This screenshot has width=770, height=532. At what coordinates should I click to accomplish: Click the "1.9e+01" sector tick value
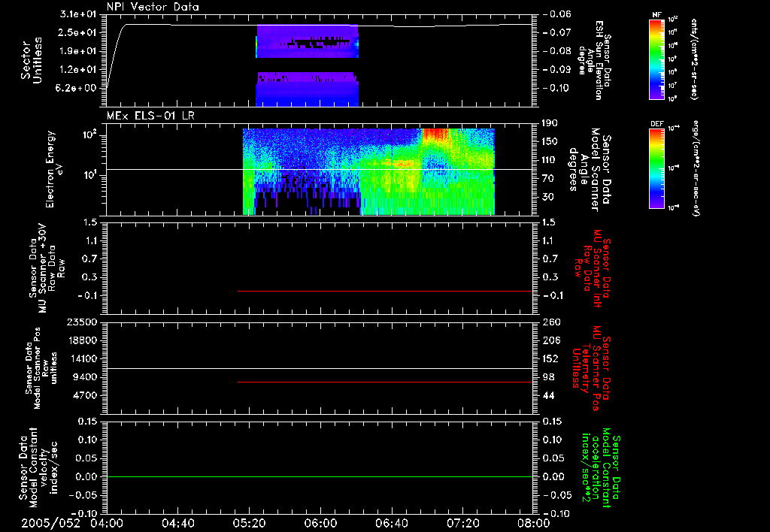78,51
